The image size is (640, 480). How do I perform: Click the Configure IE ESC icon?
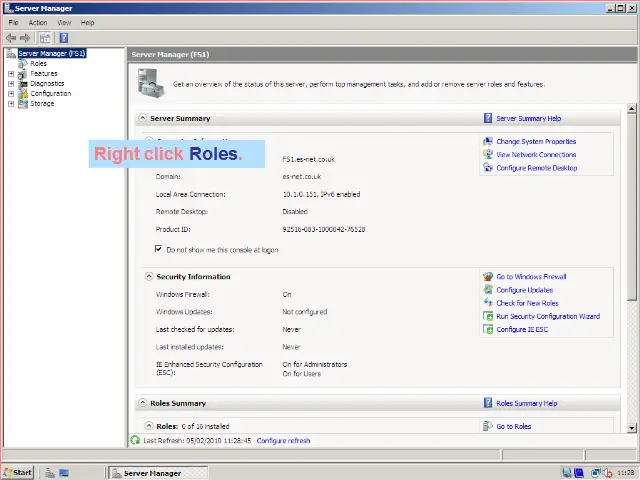coord(488,329)
